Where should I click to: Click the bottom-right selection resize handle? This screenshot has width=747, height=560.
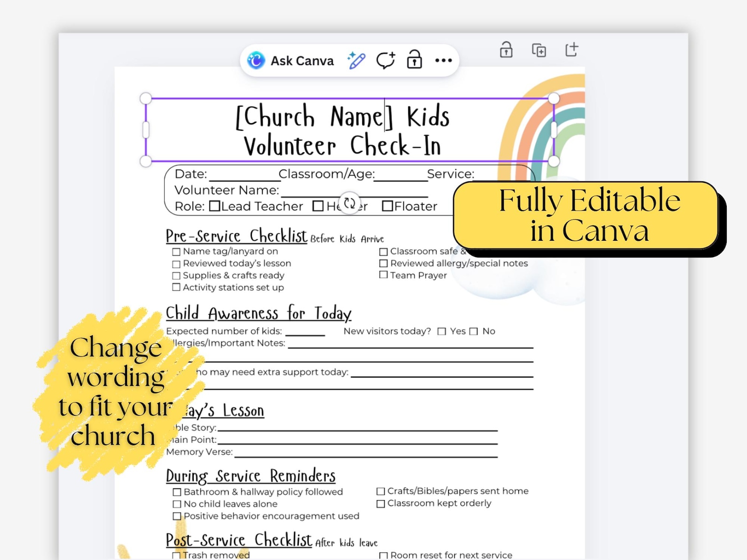click(554, 161)
